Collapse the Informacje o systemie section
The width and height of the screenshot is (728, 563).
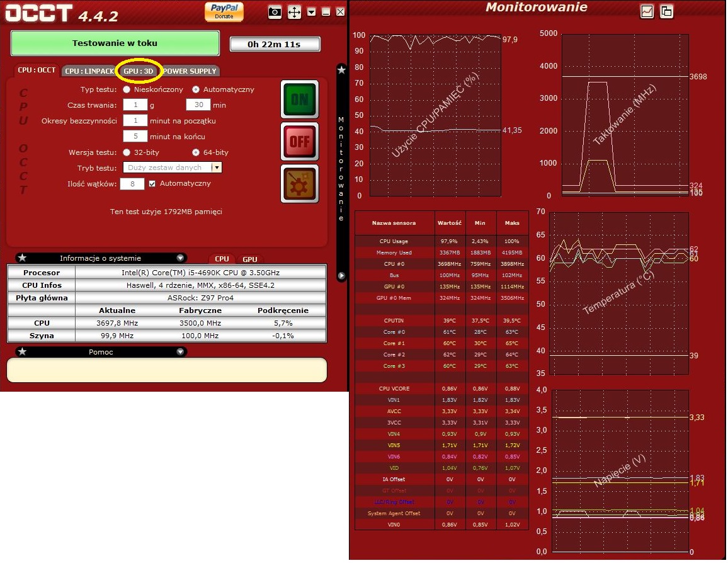180,258
